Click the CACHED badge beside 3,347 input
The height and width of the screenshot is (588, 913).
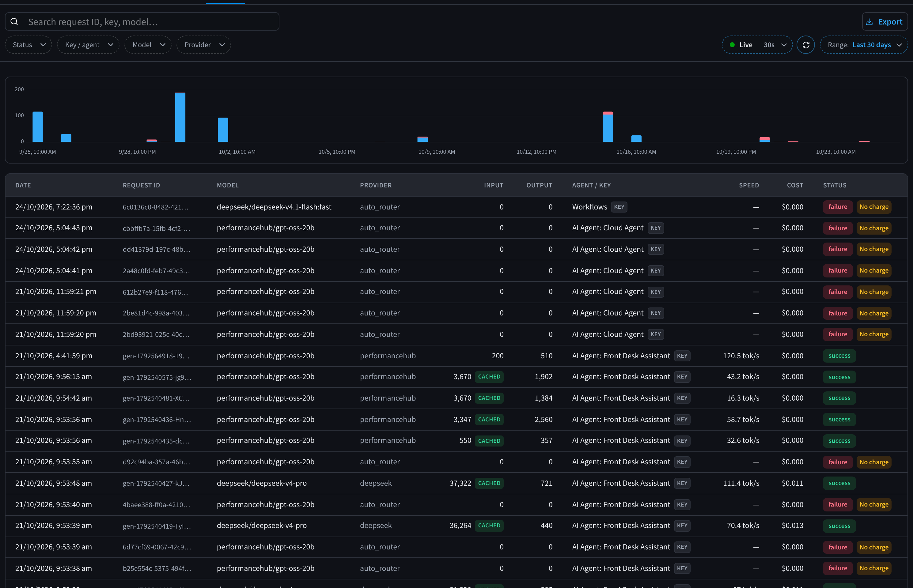489,419
